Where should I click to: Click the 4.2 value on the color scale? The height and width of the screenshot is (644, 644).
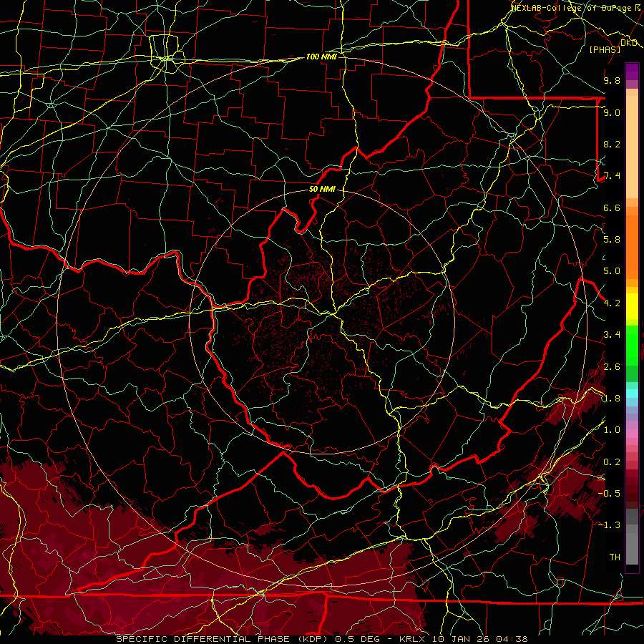(612, 303)
